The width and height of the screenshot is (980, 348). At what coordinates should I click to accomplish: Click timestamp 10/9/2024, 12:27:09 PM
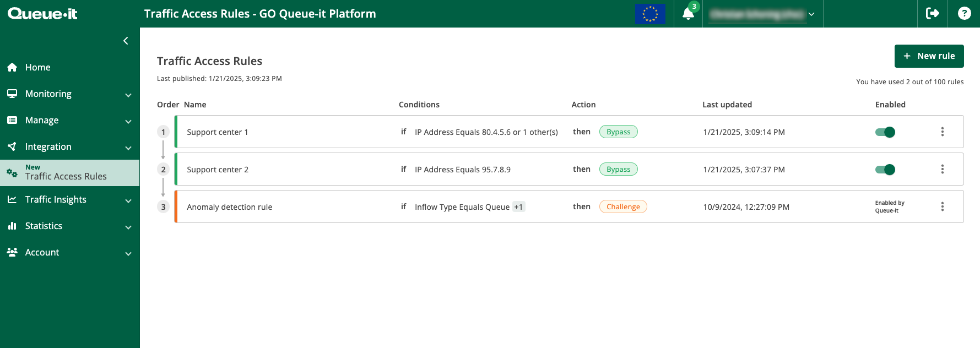[x=746, y=207]
